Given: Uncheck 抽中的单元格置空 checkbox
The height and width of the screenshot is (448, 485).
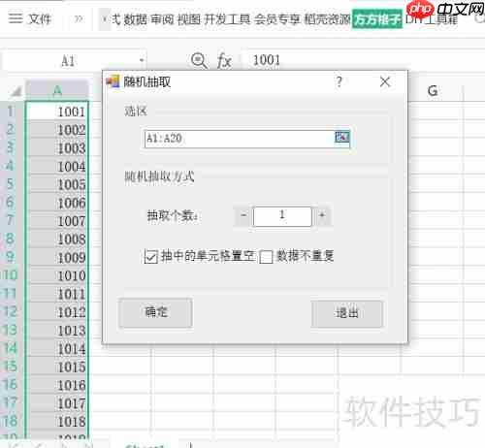Looking at the screenshot, I should pyautogui.click(x=151, y=257).
